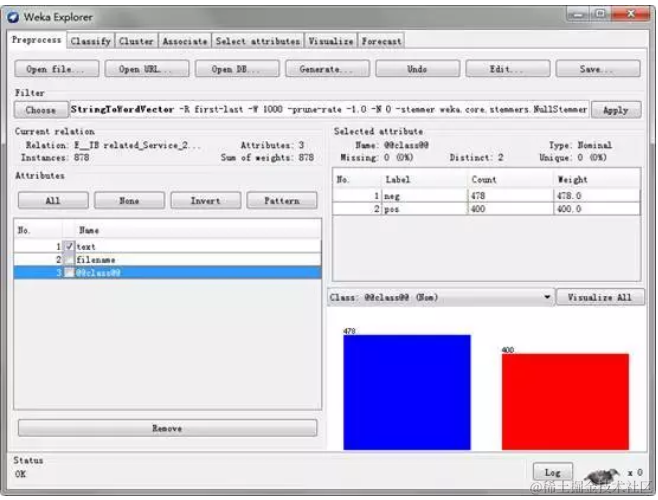The height and width of the screenshot is (500, 658).
Task: Click the Label column header
Action: [x=424, y=179]
